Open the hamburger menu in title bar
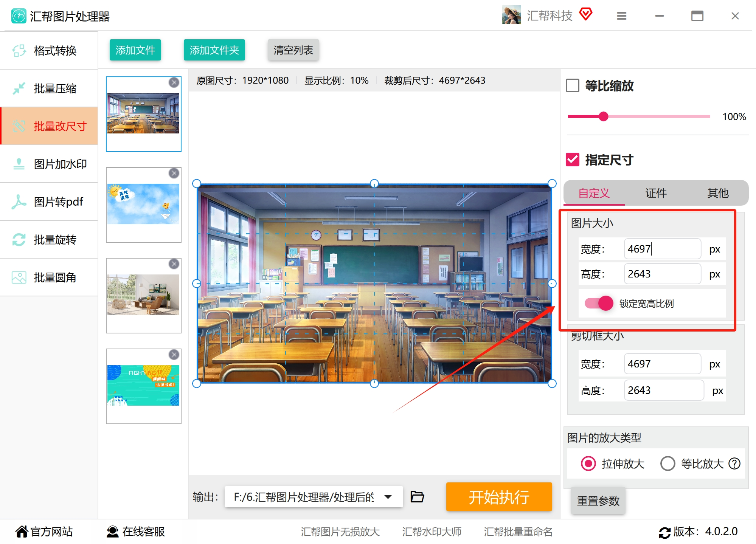756x544 pixels. click(x=622, y=16)
